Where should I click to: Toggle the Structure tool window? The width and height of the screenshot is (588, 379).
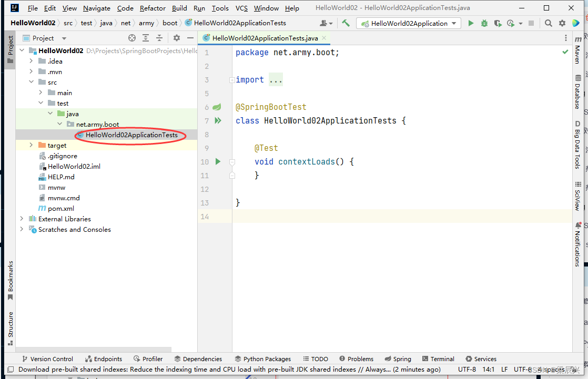point(11,329)
